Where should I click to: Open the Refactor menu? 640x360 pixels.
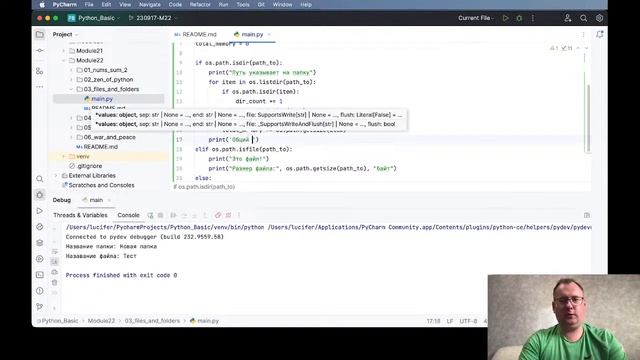click(x=200, y=4)
